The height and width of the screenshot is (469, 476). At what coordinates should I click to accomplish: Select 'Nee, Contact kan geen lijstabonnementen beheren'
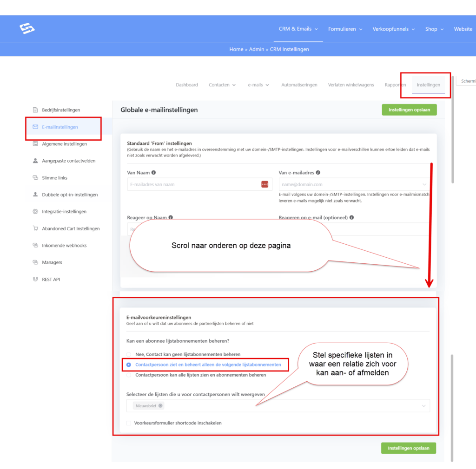pos(129,354)
